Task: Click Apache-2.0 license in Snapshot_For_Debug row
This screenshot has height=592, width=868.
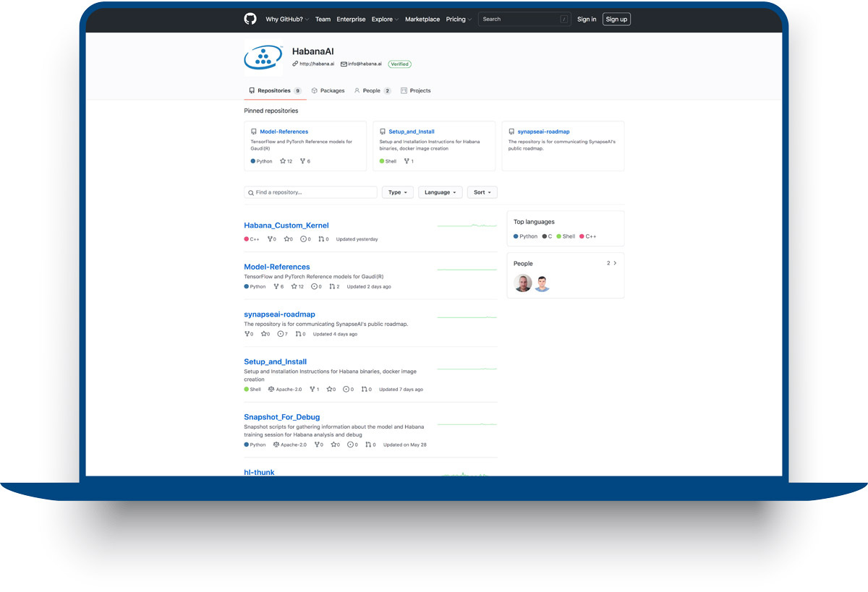Action: click(x=289, y=445)
